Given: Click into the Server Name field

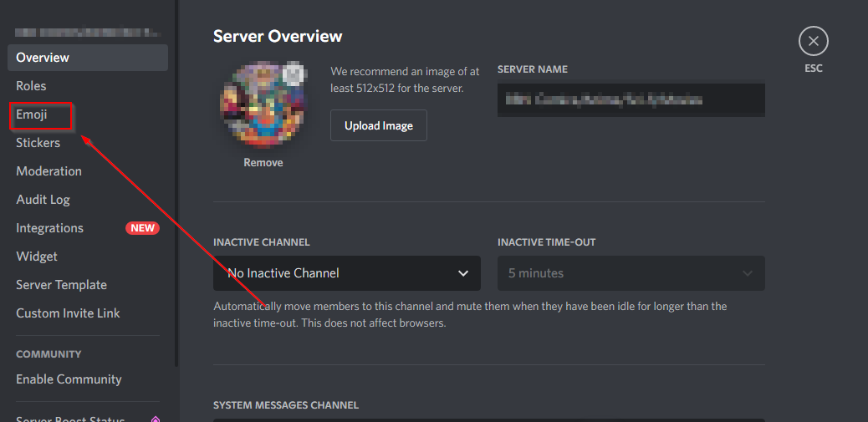Looking at the screenshot, I should point(631,100).
